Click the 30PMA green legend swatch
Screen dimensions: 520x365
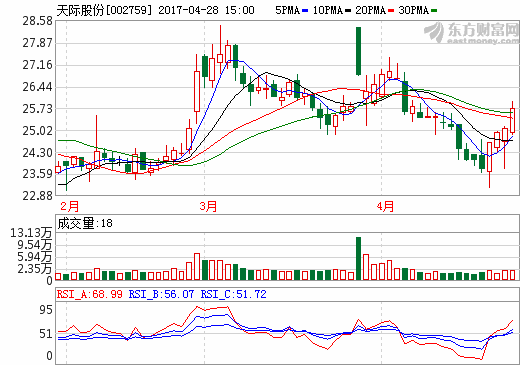click(x=434, y=11)
